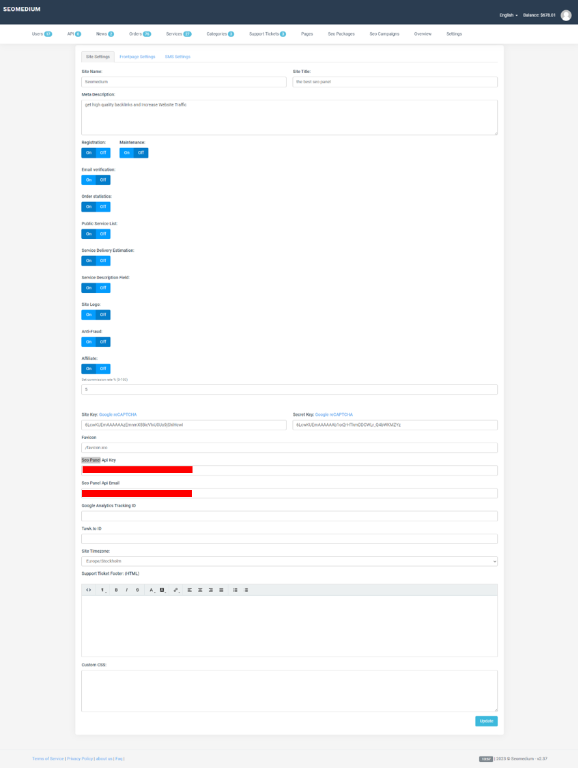Click the SEOMEDIUM logo
The height and width of the screenshot is (768, 578).
pos(22,9)
